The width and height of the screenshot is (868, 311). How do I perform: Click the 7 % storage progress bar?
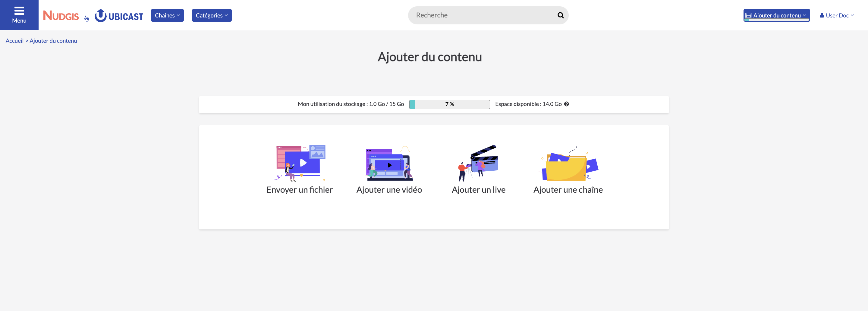449,104
